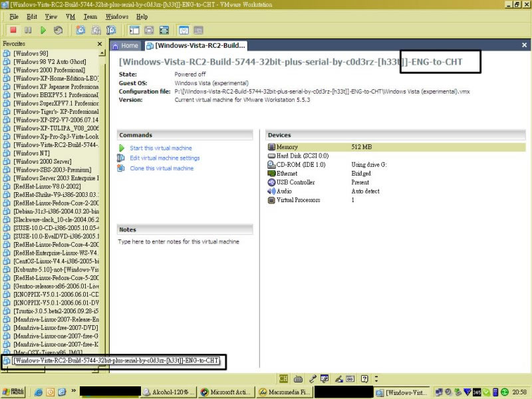Select [Windows 98 V2 Auto Ghost] favorite

[49, 62]
